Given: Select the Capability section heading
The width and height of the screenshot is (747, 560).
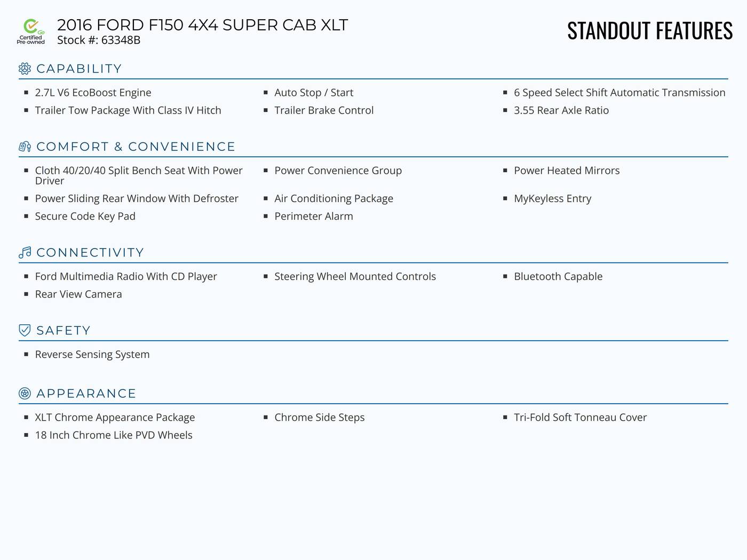Looking at the screenshot, I should pyautogui.click(x=79, y=69).
